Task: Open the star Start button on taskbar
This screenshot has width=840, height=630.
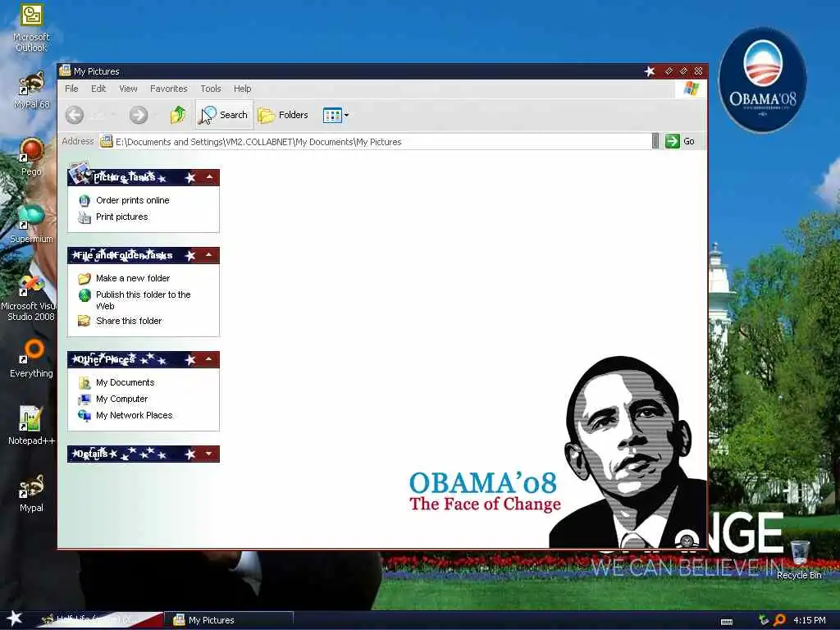Action: pos(15,619)
